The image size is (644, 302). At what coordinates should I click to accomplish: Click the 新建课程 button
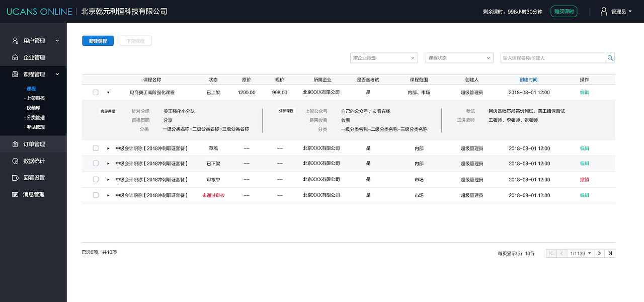coord(98,41)
